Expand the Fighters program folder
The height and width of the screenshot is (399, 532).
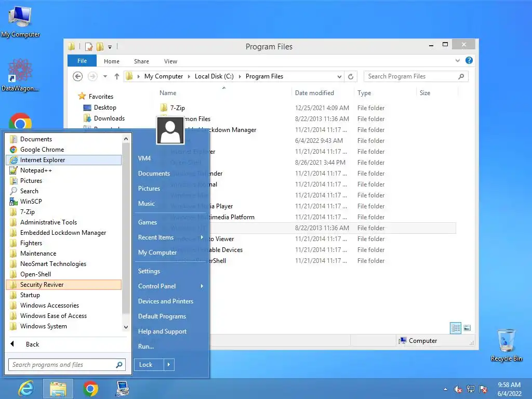point(64,243)
